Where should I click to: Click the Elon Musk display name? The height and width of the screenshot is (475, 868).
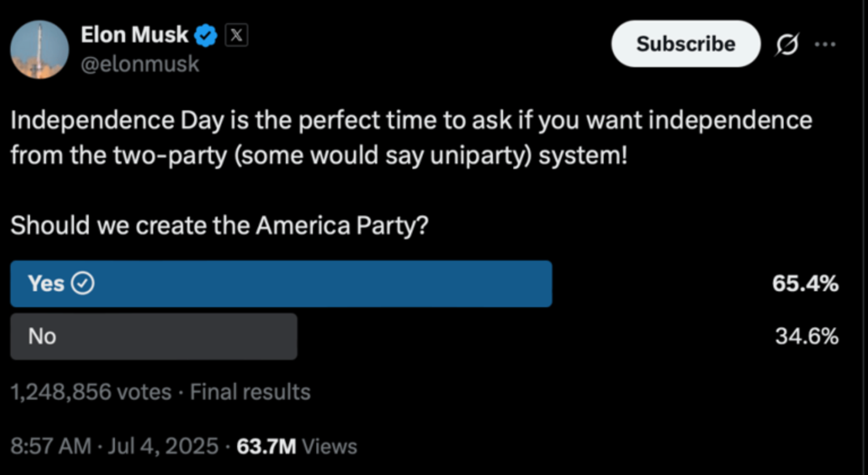(135, 35)
